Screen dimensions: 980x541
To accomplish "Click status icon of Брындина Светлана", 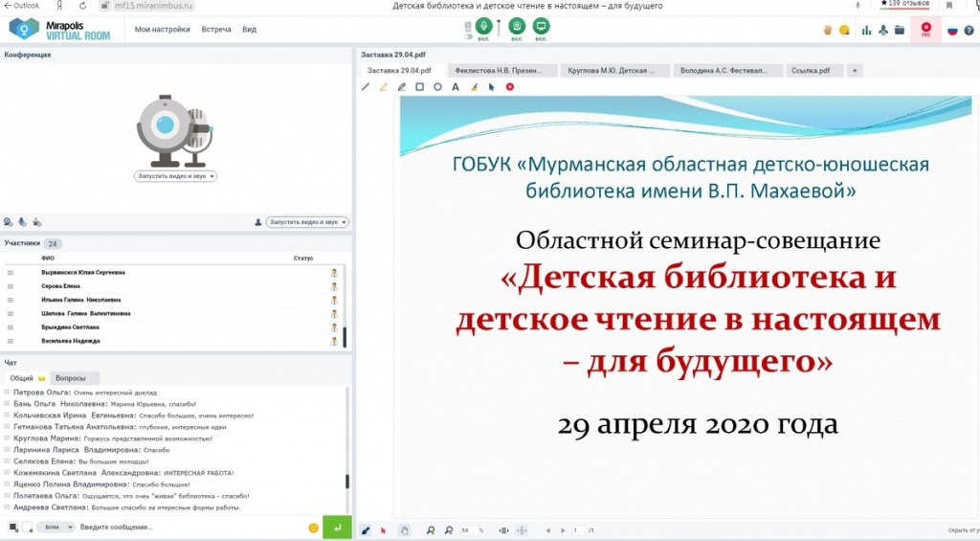I will (x=334, y=327).
